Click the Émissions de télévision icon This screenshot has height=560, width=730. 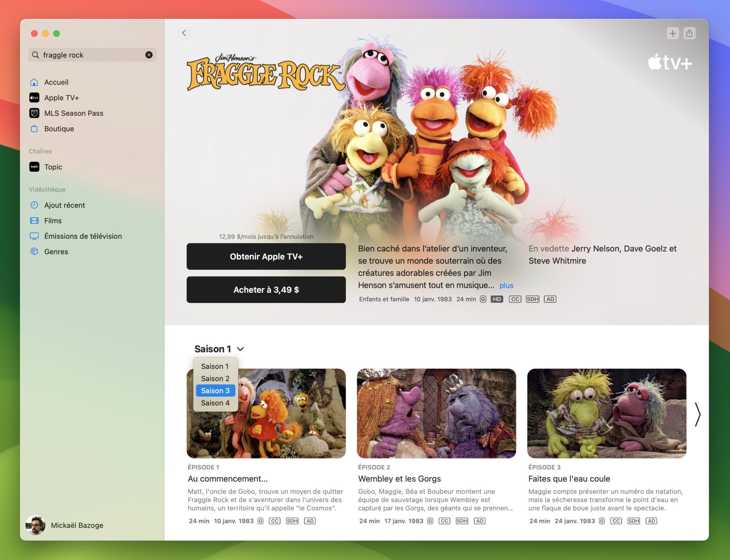[x=34, y=235]
